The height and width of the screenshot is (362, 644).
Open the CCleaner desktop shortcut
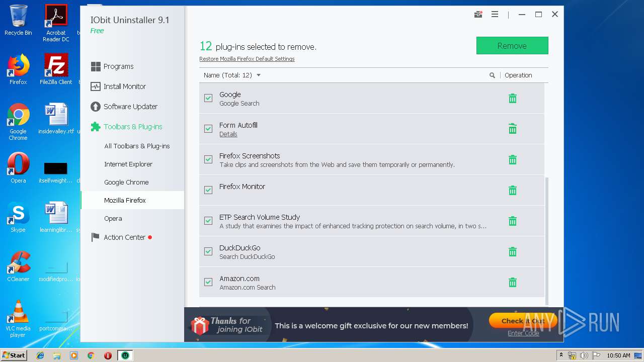(18, 266)
